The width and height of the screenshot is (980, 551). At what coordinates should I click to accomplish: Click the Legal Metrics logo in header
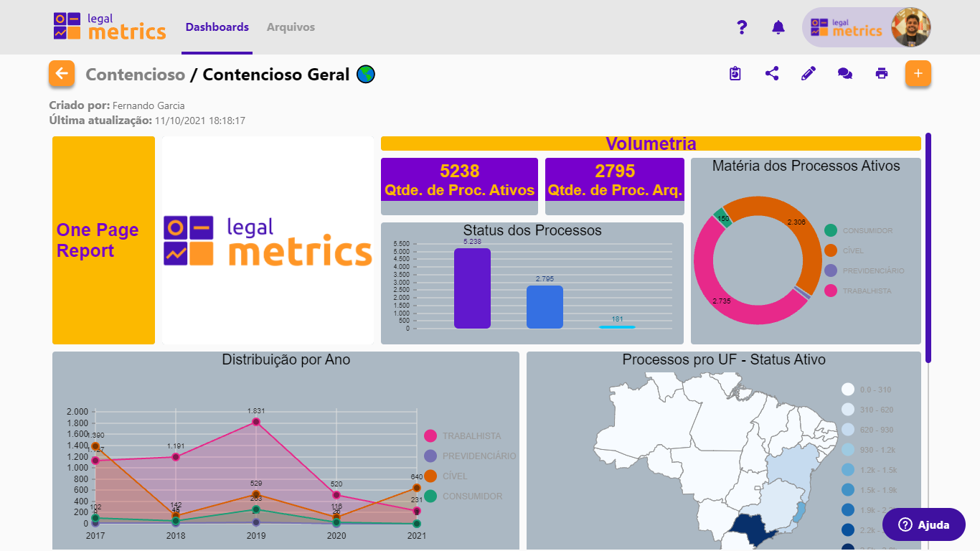point(110,27)
